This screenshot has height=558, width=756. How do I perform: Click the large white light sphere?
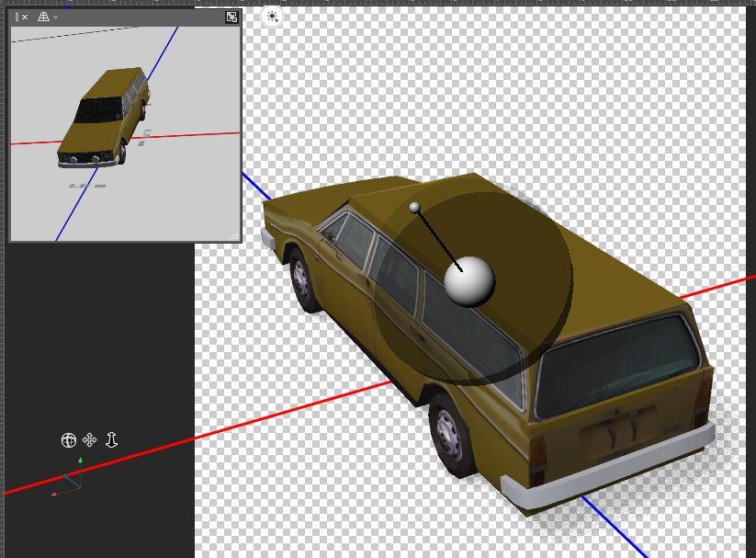[x=469, y=281]
